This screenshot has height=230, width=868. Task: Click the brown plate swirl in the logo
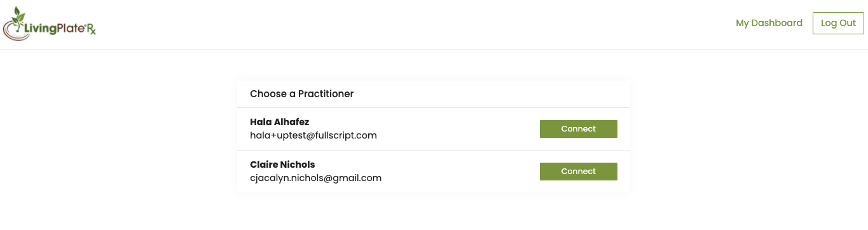pos(14,32)
